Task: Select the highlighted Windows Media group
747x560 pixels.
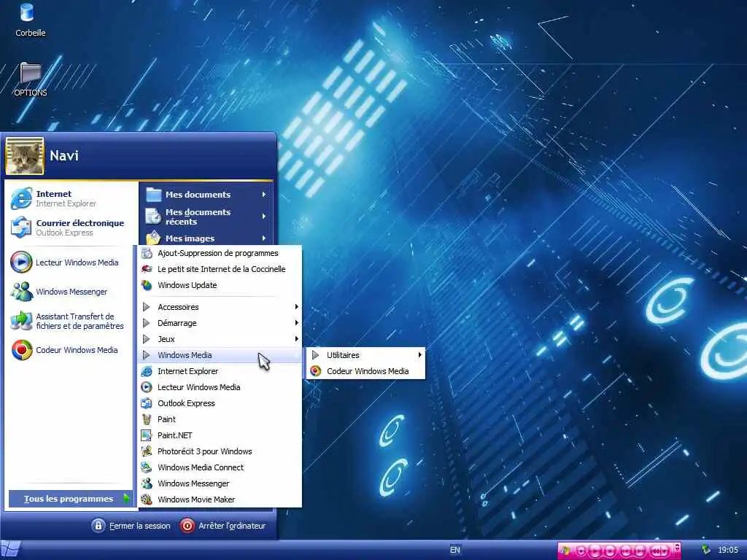Action: tap(219, 355)
